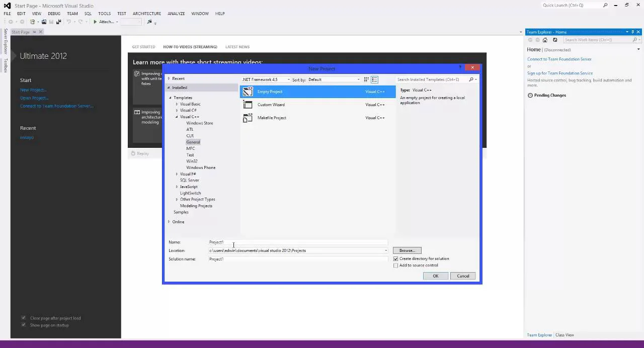Click the Visual Studio logo icon
644x348 pixels.
[x=7, y=6]
